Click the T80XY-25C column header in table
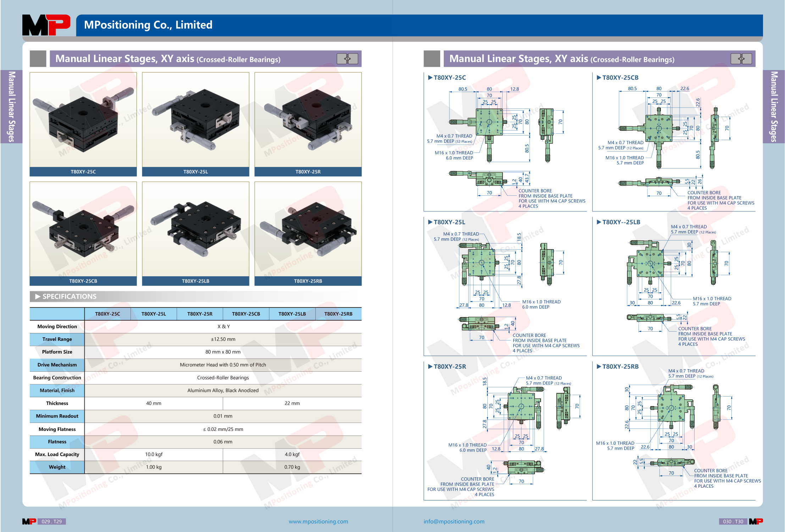785x532 pixels. click(x=107, y=314)
